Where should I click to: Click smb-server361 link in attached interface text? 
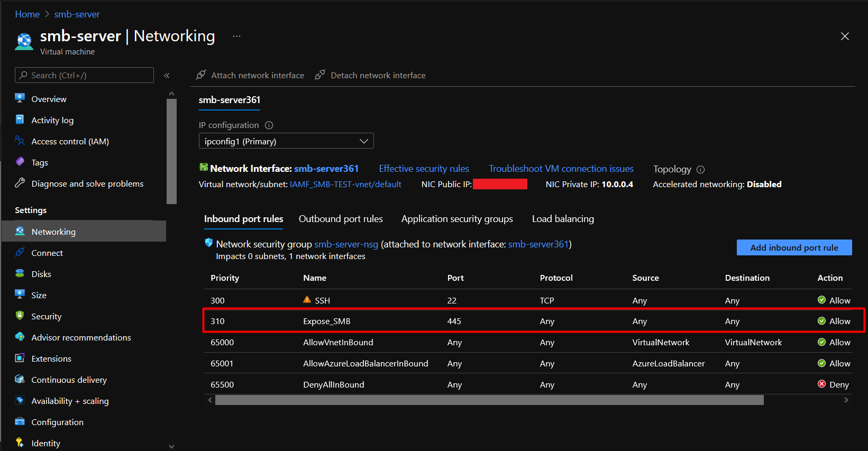pos(538,244)
